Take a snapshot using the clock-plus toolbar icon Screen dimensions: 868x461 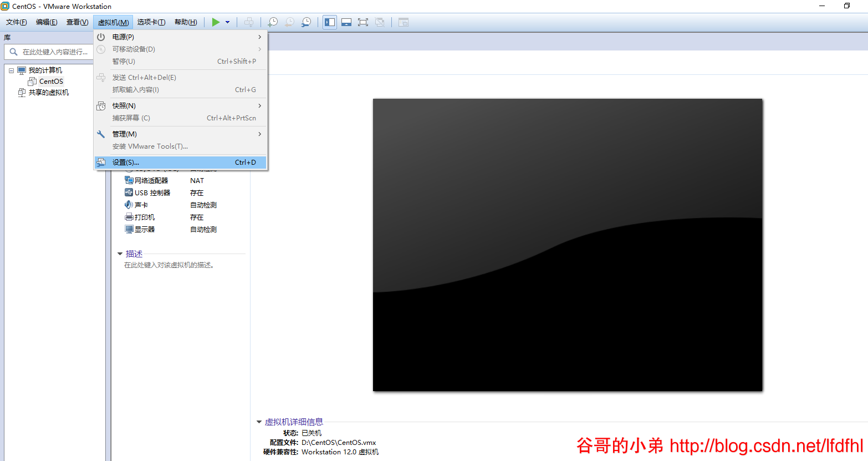click(x=272, y=22)
